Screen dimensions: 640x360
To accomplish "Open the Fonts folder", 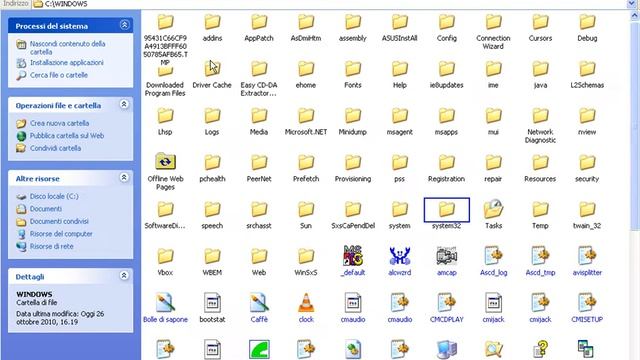I will click(353, 69).
